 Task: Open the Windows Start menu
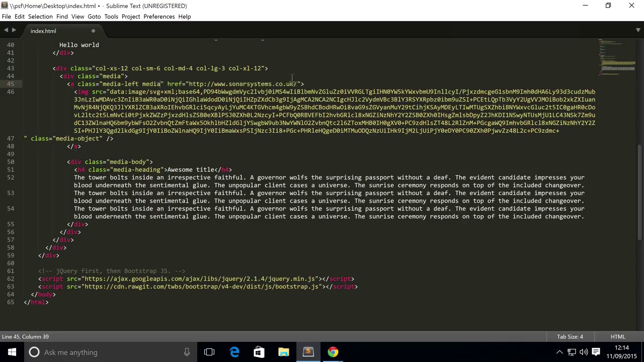pyautogui.click(x=12, y=352)
